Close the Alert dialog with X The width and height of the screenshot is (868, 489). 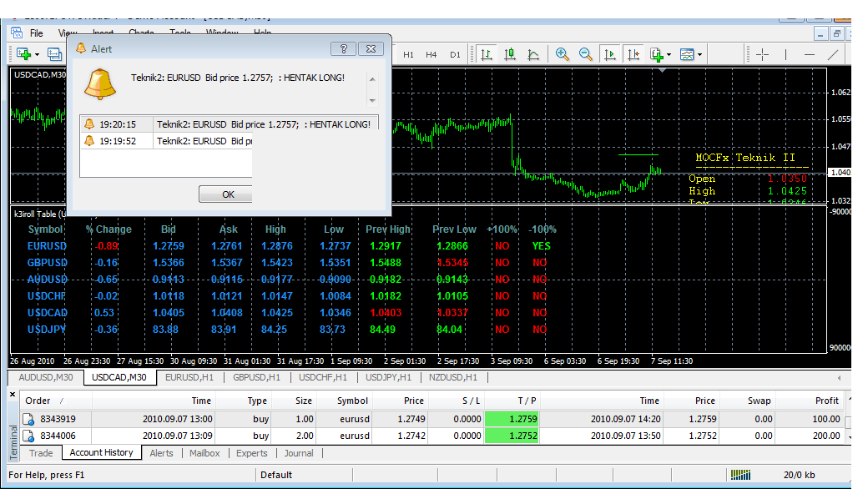tap(371, 48)
